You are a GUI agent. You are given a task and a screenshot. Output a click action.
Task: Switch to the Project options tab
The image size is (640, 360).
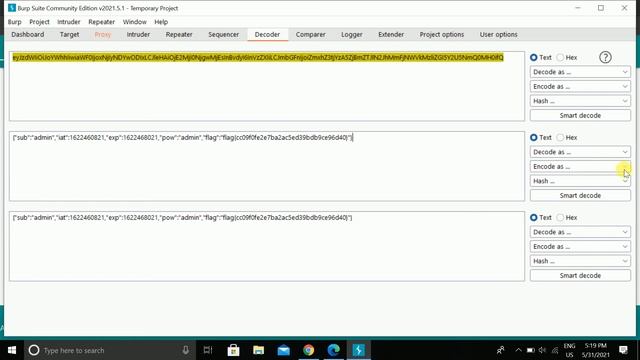442,35
